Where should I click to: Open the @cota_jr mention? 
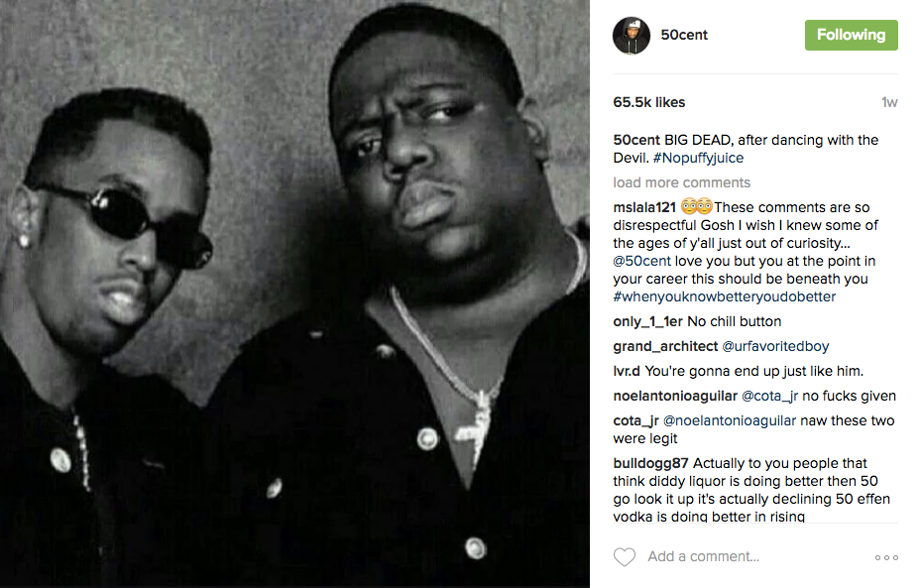[769, 396]
